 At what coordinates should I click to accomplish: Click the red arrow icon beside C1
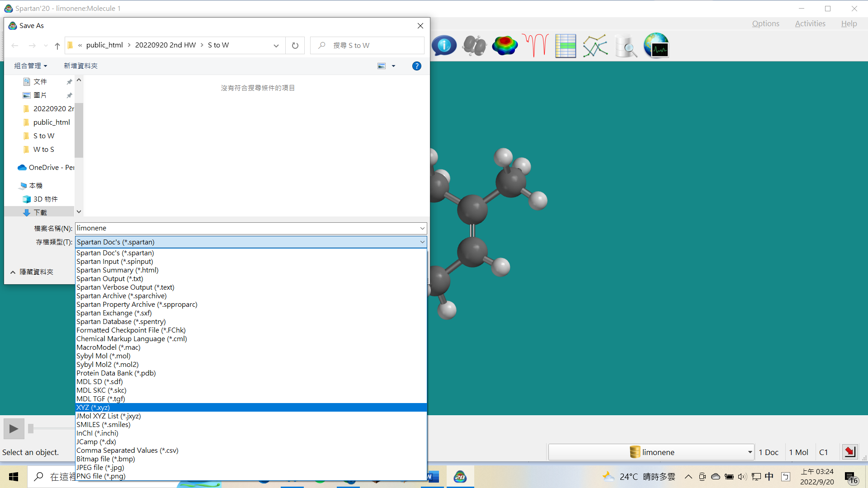pyautogui.click(x=849, y=452)
